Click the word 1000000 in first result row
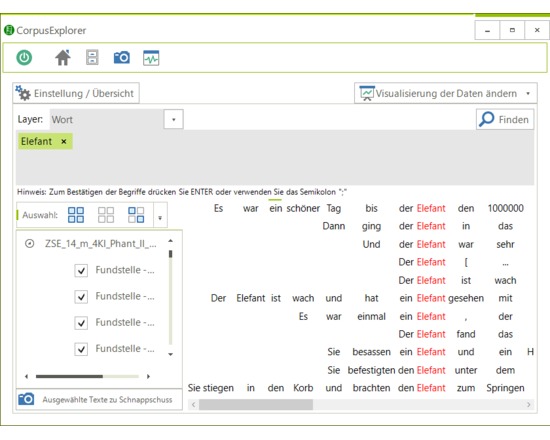The width and height of the screenshot is (550, 440). (x=505, y=208)
